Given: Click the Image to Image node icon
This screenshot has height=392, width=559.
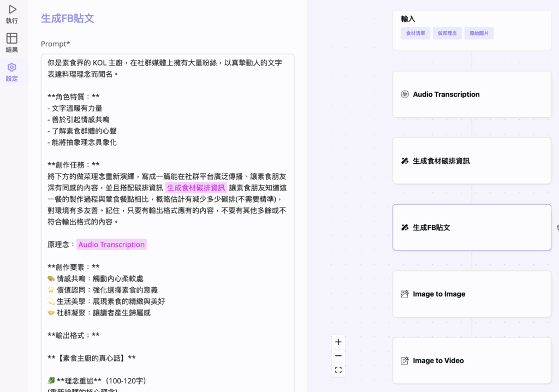Looking at the screenshot, I should pos(405,294).
